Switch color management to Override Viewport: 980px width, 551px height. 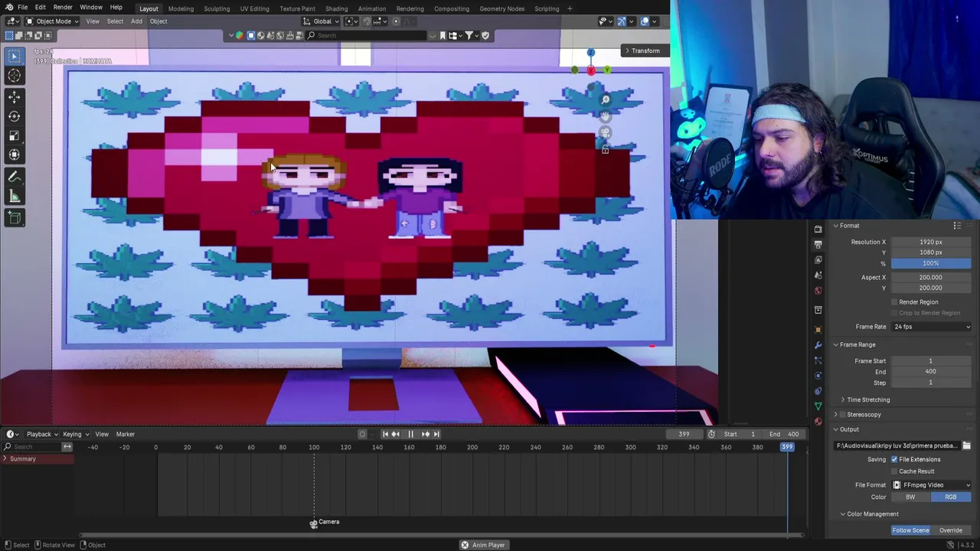pos(951,530)
